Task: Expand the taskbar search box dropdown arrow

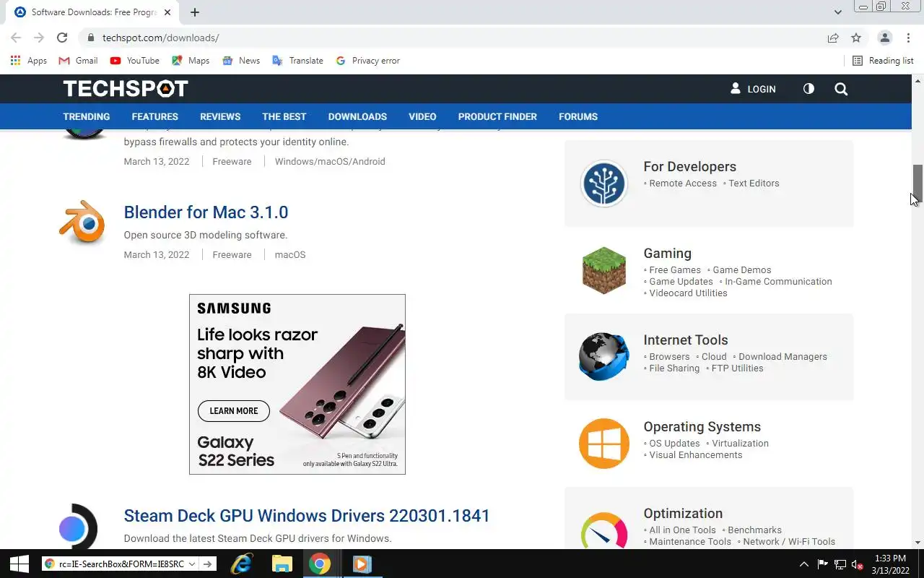Action: tap(191, 564)
